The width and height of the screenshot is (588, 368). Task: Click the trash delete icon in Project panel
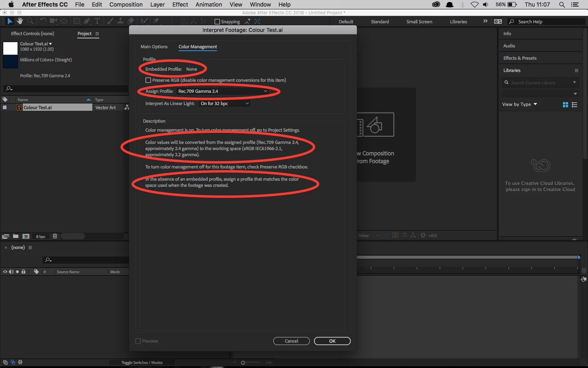click(x=55, y=236)
